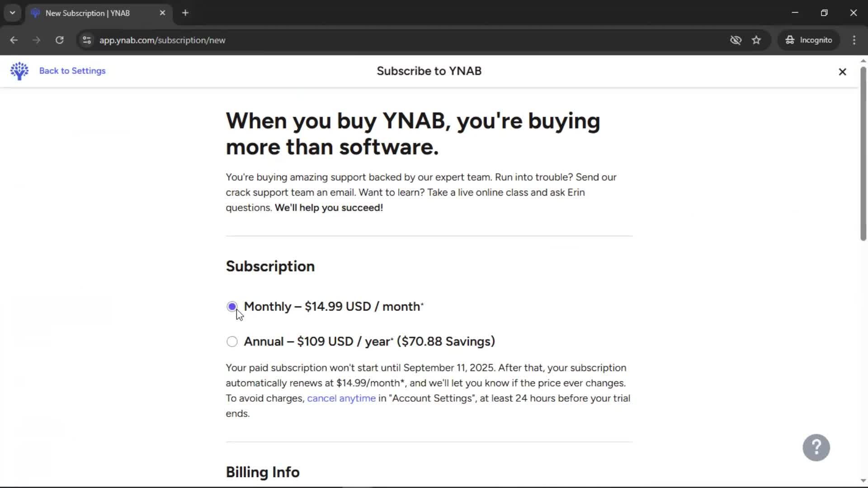Select the New Subscription | YNAB tab
The image size is (868, 488).
(x=99, y=13)
